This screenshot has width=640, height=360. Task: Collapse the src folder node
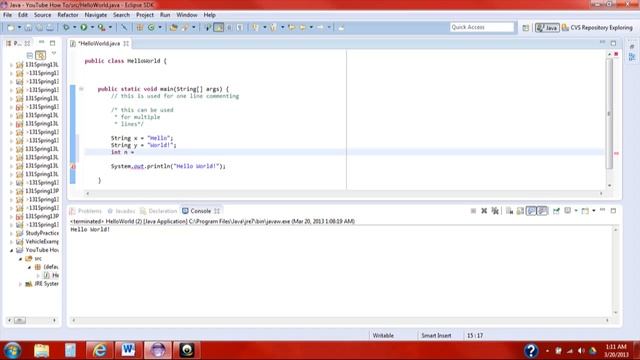tap(20, 258)
